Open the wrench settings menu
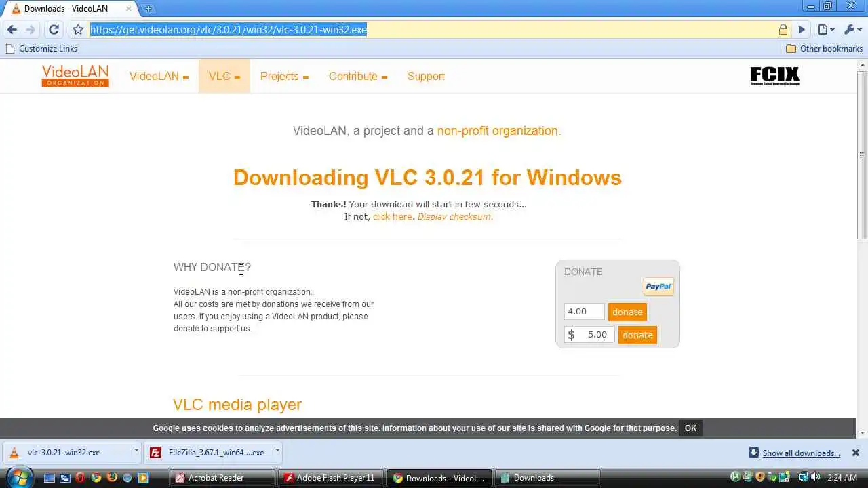Viewport: 868px width, 488px height. pos(851,30)
